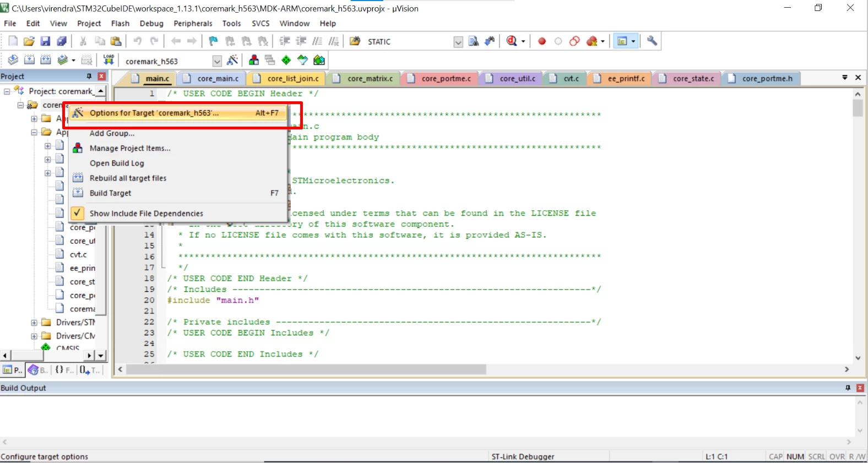Click the Download to flash LOAD icon
868x463 pixels.
click(x=109, y=60)
